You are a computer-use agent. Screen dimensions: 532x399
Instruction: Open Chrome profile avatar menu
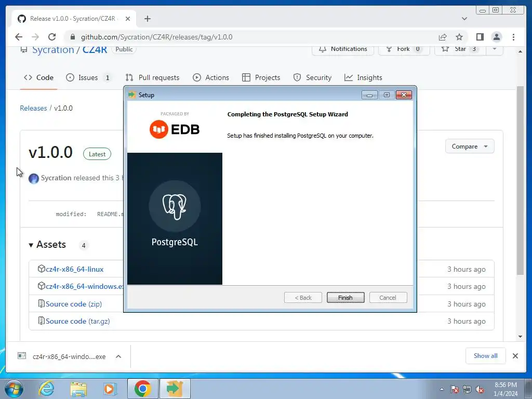coord(496,37)
